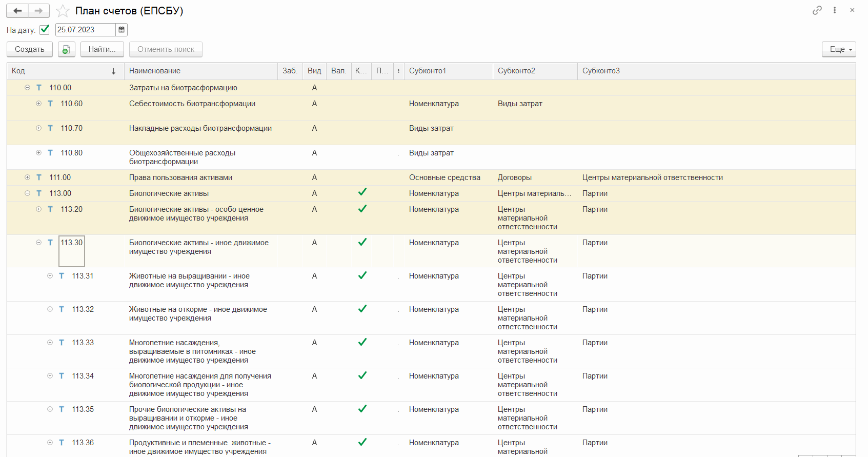Click quantity checkmark for account 113.32

[362, 309]
